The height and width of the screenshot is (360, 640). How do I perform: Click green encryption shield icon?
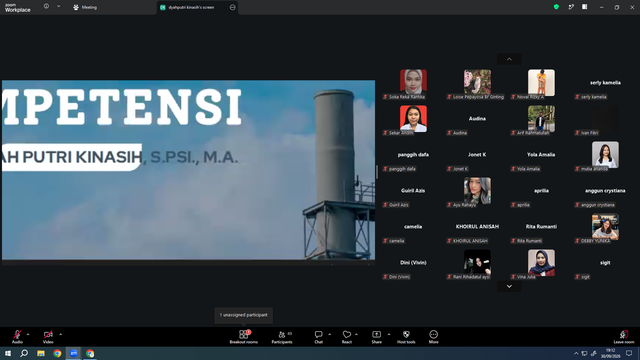point(556,7)
